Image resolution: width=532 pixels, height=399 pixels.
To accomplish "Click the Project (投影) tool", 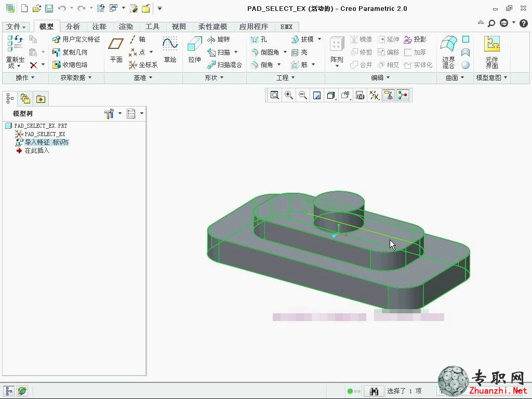I will pyautogui.click(x=415, y=39).
